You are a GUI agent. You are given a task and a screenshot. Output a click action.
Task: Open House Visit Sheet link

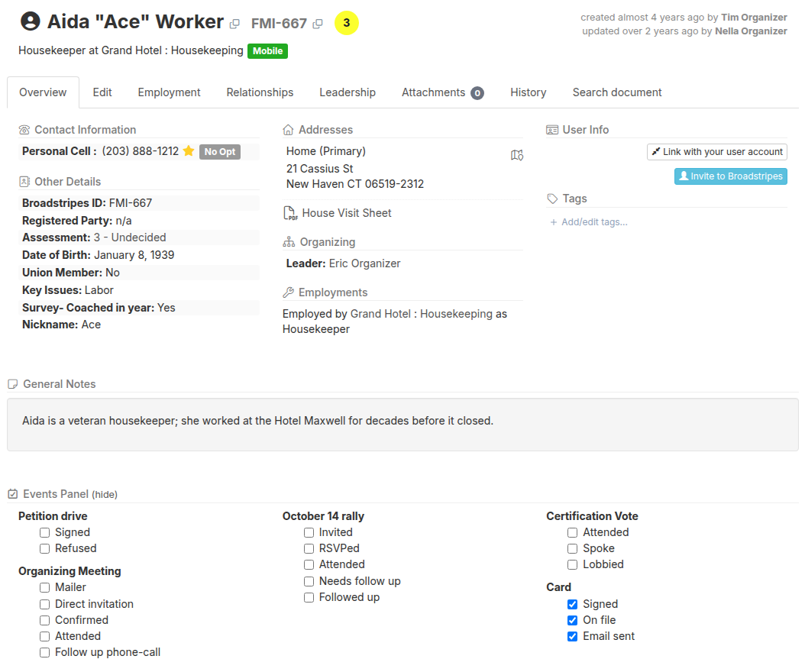tap(347, 213)
